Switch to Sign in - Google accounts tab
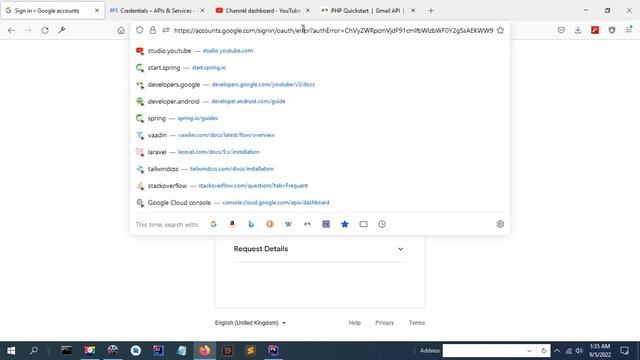 [x=52, y=11]
